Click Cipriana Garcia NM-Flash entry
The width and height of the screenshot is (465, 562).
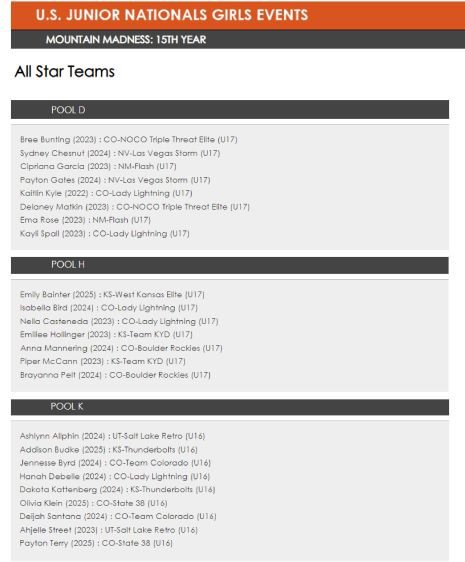tap(98, 166)
